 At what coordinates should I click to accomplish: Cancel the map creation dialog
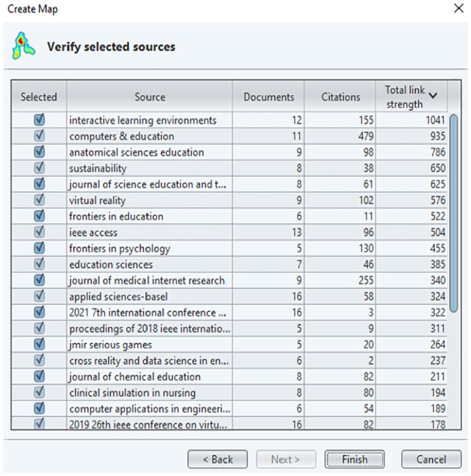pos(431,459)
